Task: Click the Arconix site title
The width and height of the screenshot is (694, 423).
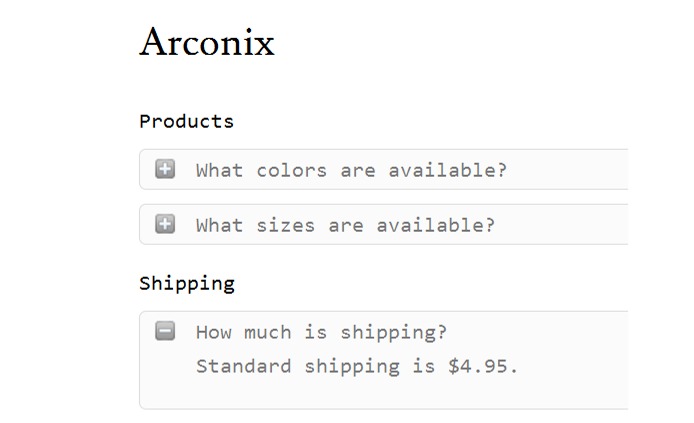Action: click(x=207, y=43)
